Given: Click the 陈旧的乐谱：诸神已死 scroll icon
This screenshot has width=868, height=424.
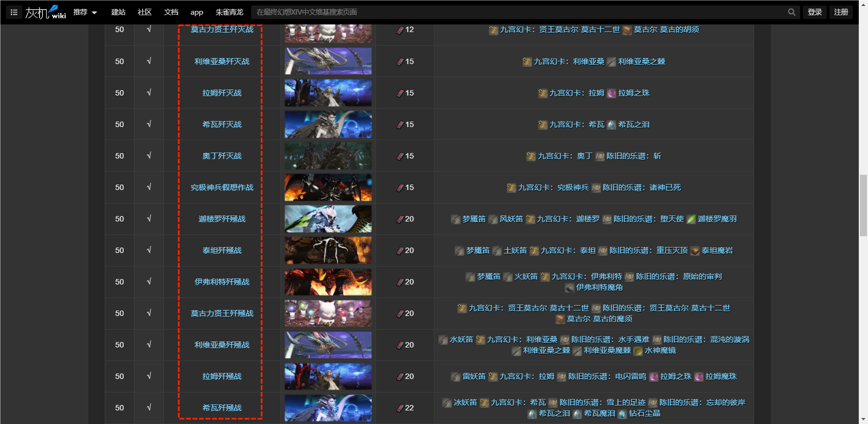Looking at the screenshot, I should [596, 188].
